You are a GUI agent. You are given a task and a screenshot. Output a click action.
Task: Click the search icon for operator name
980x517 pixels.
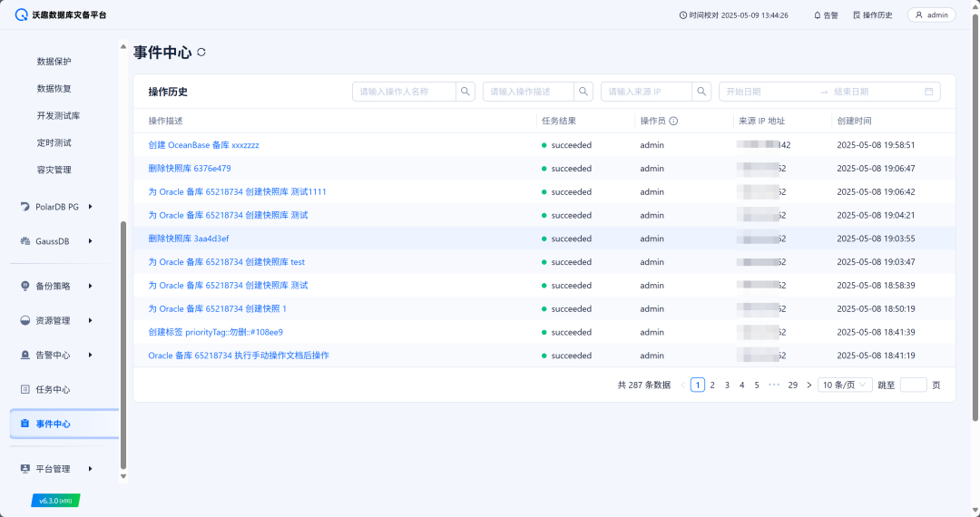coord(465,92)
